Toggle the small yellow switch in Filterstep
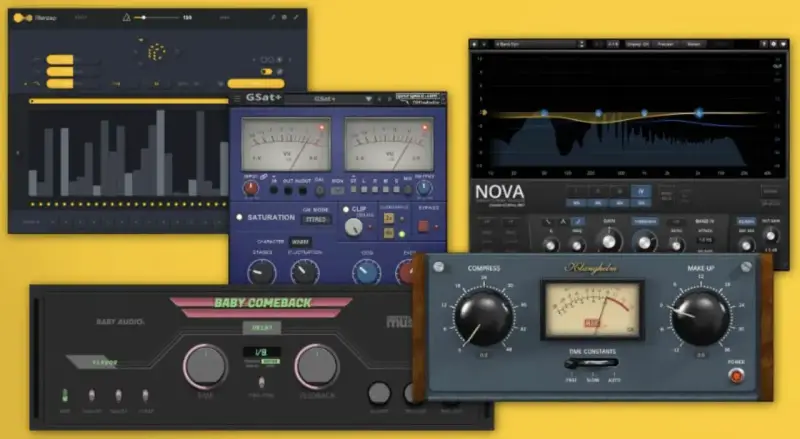The height and width of the screenshot is (439, 800). pos(266,71)
